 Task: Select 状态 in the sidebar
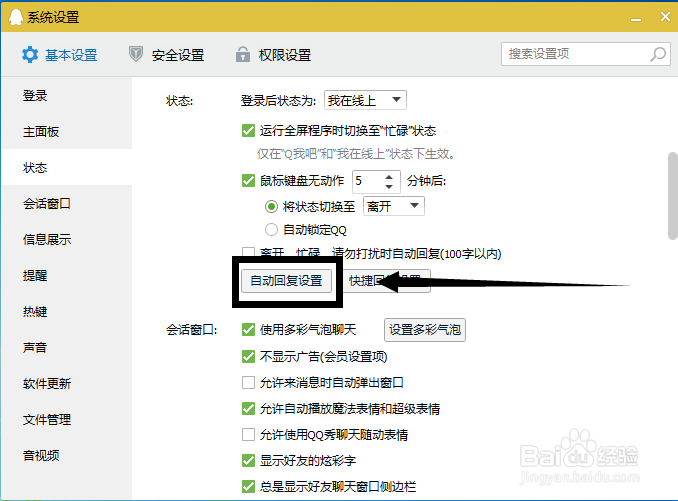[x=67, y=167]
